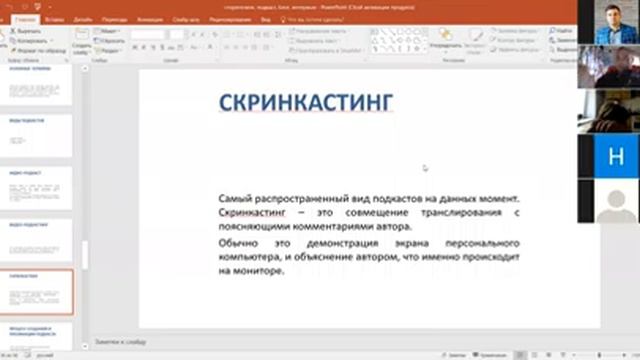Adjust the zoom slider in status bar
This screenshot has width=640, height=360.
(599, 355)
